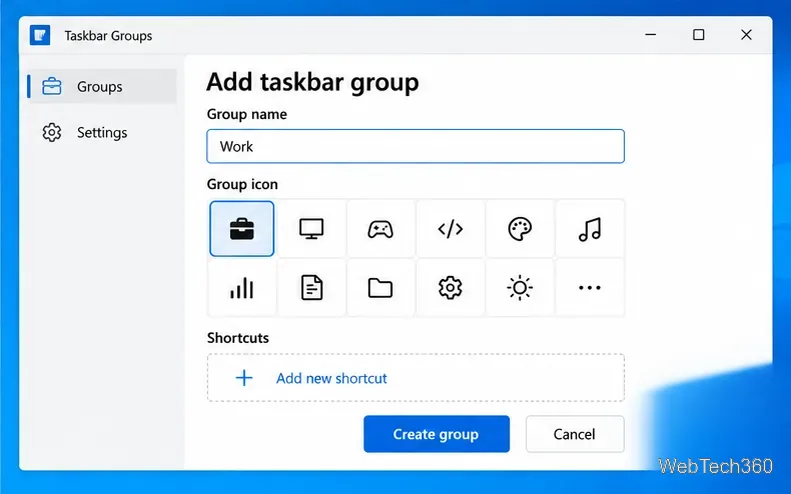
Task: Minimize the Taskbar Groups window
Action: [651, 35]
